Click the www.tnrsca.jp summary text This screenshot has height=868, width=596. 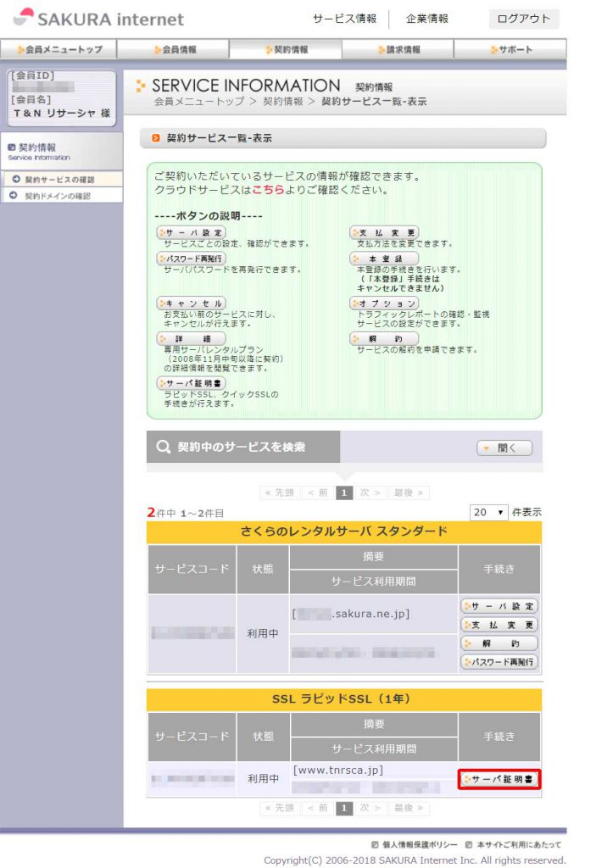click(338, 770)
